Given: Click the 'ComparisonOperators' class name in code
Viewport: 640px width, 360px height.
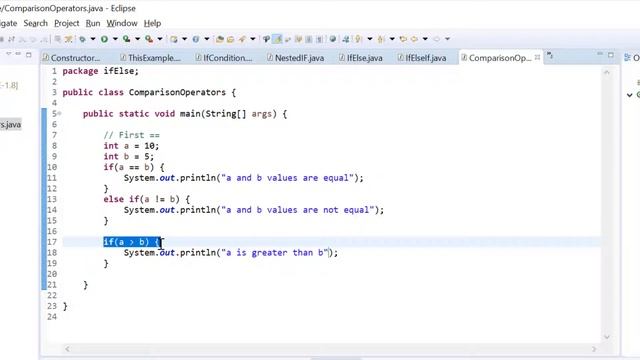Looking at the screenshot, I should pyautogui.click(x=177, y=92).
